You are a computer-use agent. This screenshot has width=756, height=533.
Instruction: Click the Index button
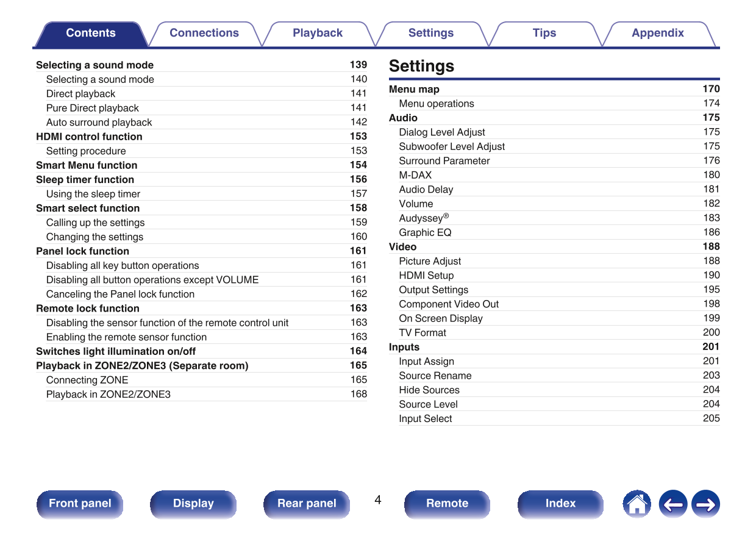click(x=560, y=504)
